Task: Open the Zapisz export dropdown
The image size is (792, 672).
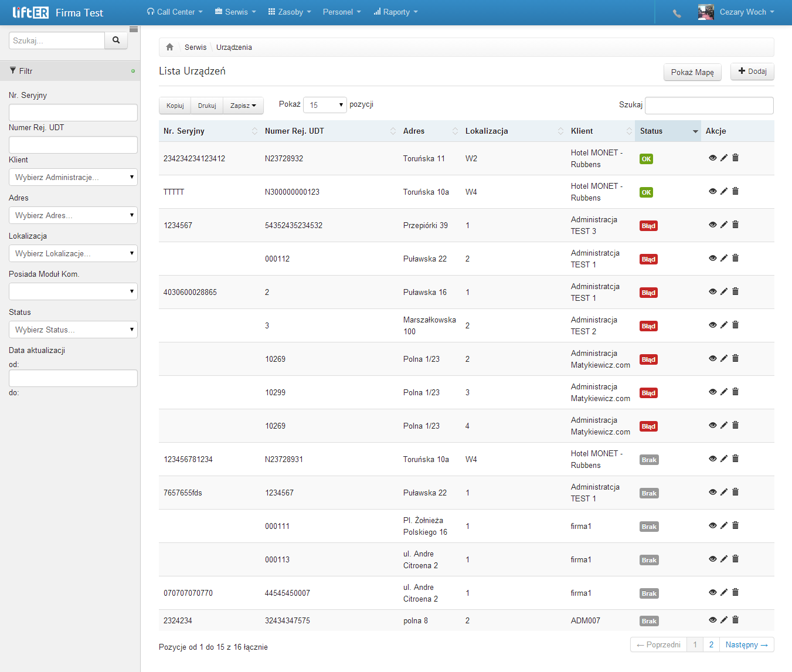Action: [243, 106]
